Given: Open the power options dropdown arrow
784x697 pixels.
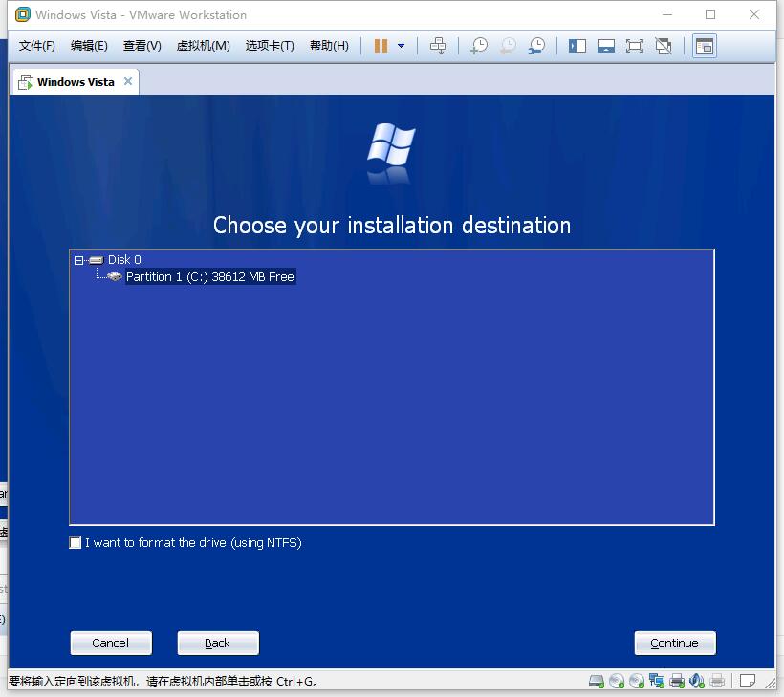Looking at the screenshot, I should [401, 46].
